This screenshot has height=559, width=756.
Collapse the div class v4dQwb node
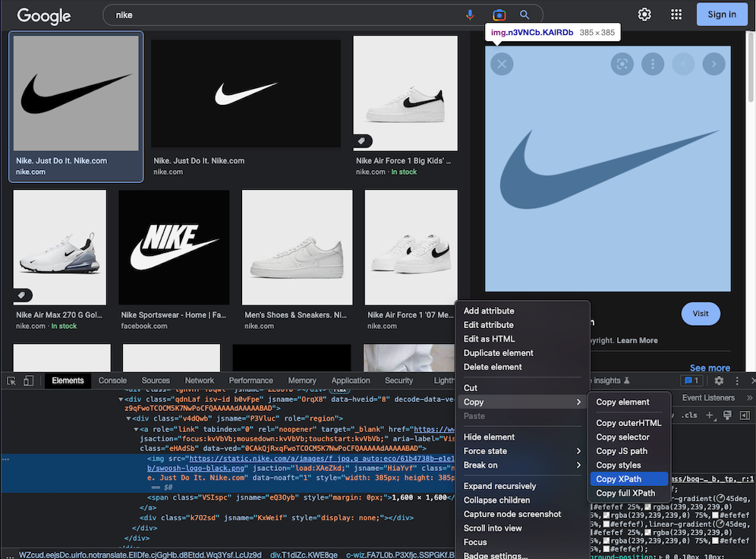[128, 418]
